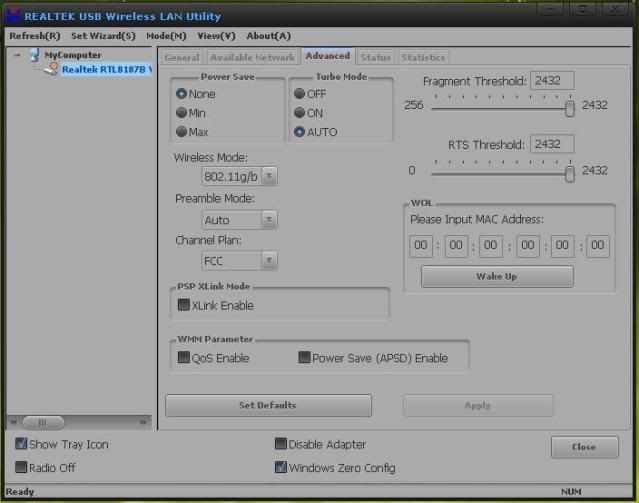Open the Mode(M) menu
This screenshot has width=639, height=503.
click(166, 36)
